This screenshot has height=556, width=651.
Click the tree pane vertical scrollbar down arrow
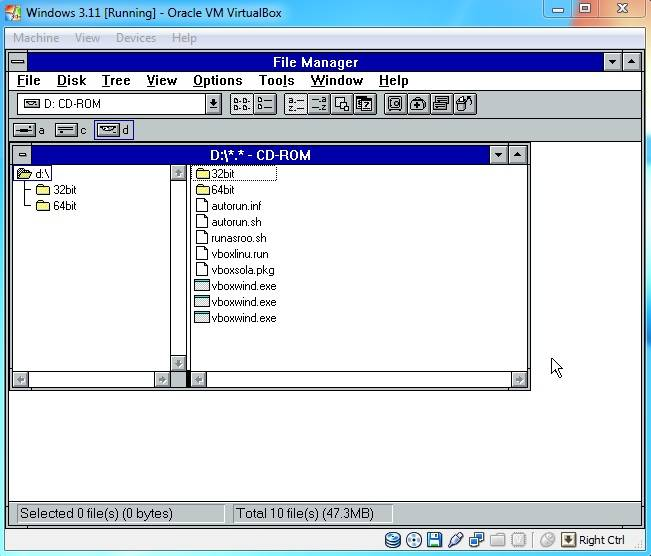coord(178,363)
